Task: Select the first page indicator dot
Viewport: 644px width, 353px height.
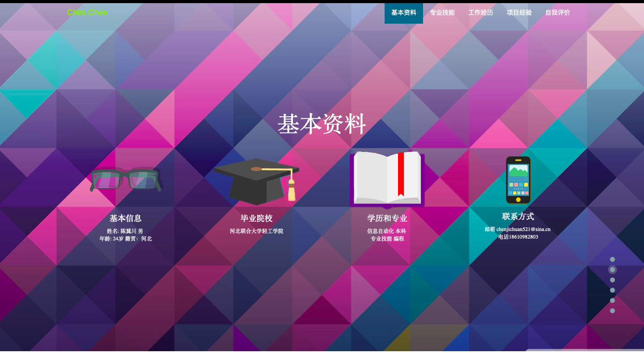Action: 612,260
